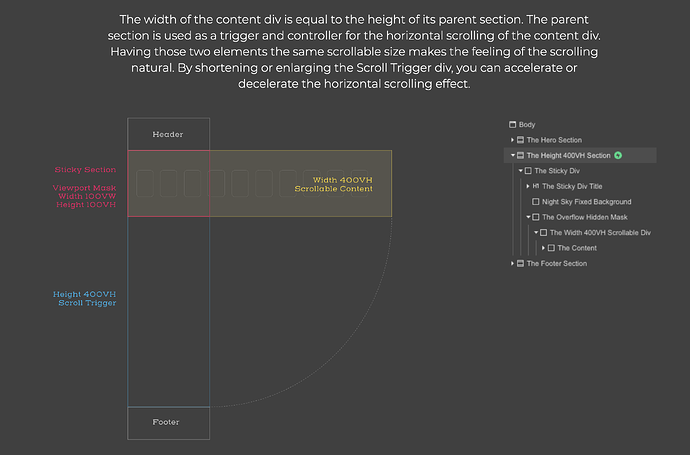690x455 pixels.
Task: Click the Footer box in the diagram
Action: coord(169,423)
